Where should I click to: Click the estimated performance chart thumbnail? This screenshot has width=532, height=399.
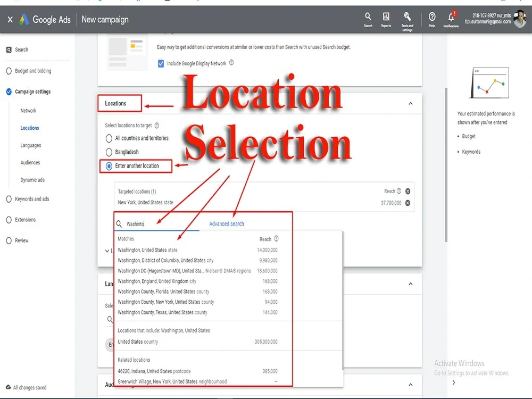click(x=489, y=83)
